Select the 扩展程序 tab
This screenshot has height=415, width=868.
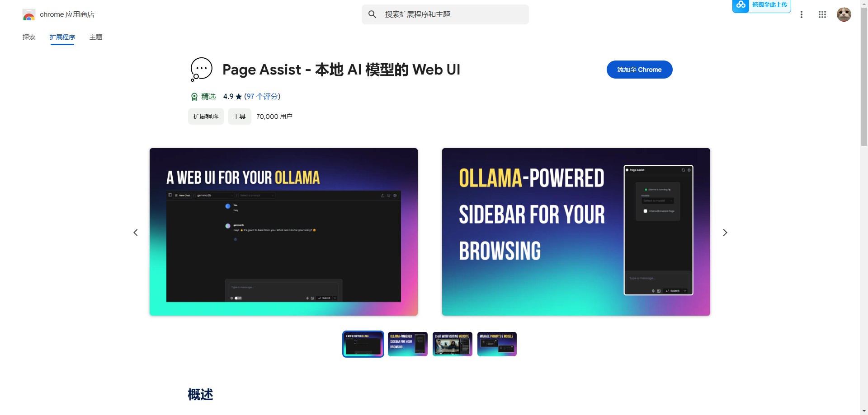pyautogui.click(x=62, y=37)
